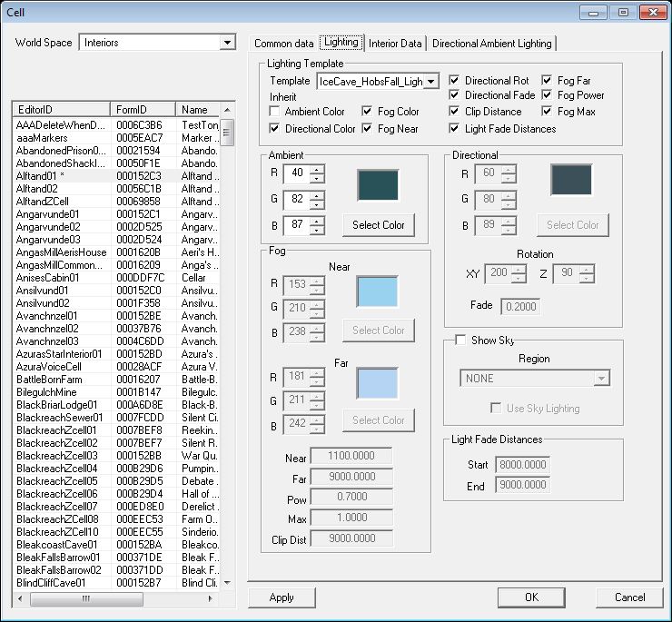The height and width of the screenshot is (622, 672).
Task: Decrease the Ambient B value spinner
Action: tap(317, 231)
